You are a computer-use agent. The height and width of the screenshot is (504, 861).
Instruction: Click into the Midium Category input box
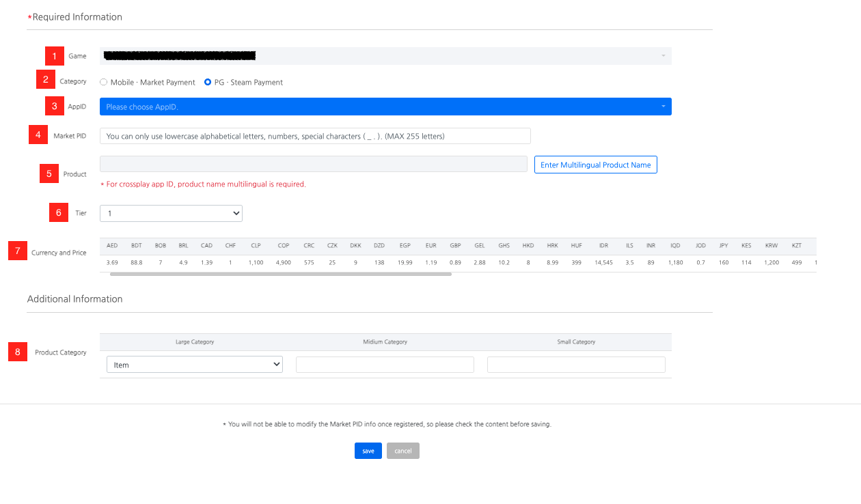point(385,365)
